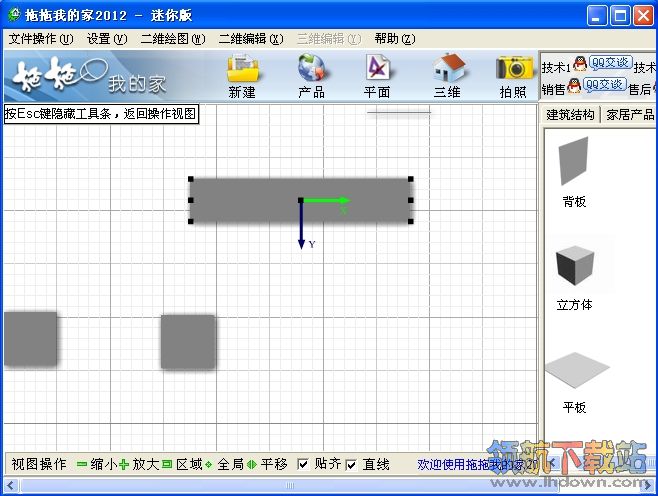Click the 拖拖我的家 logo banner
The width and height of the screenshot is (658, 496).
pyautogui.click(x=90, y=76)
